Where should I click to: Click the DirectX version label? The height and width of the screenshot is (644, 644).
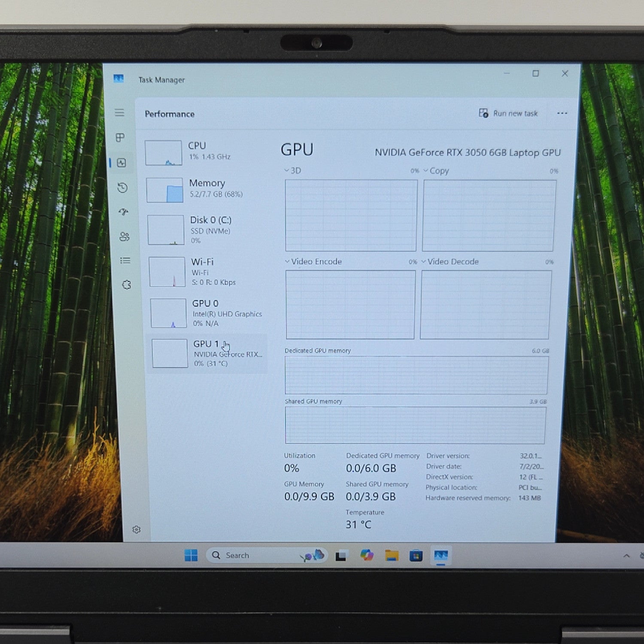tap(449, 477)
